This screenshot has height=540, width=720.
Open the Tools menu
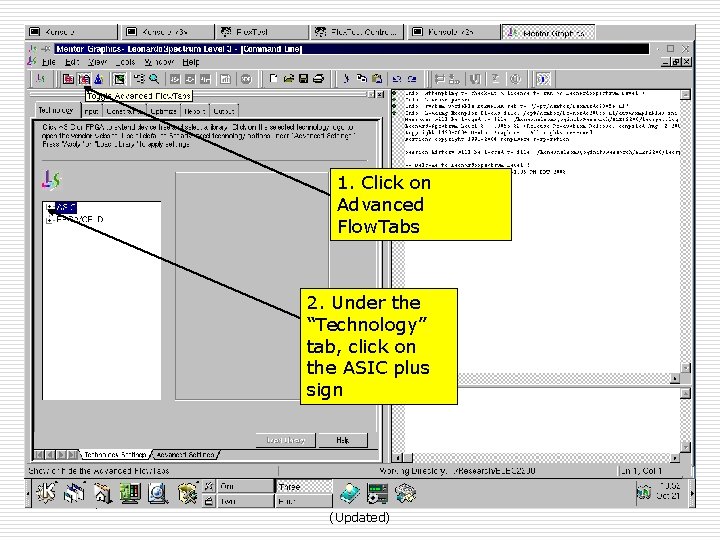pyautogui.click(x=125, y=62)
